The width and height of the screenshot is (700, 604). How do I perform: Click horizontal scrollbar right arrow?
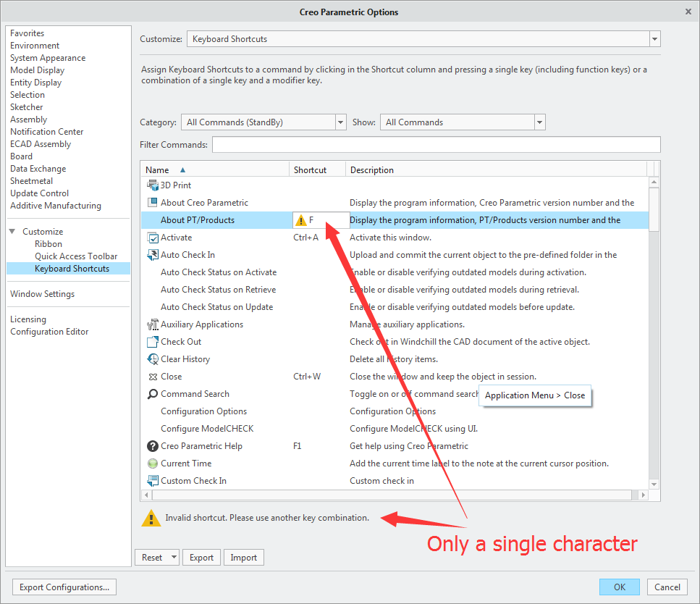644,495
